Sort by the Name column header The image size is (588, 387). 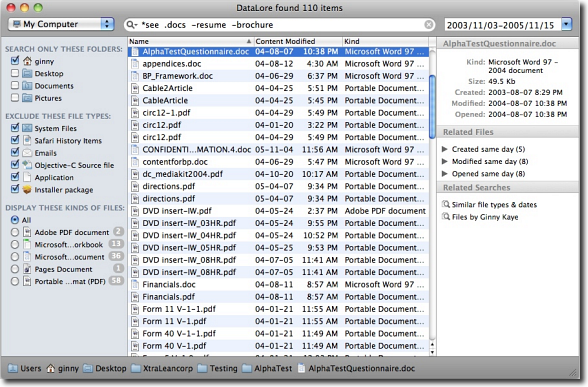(x=190, y=41)
